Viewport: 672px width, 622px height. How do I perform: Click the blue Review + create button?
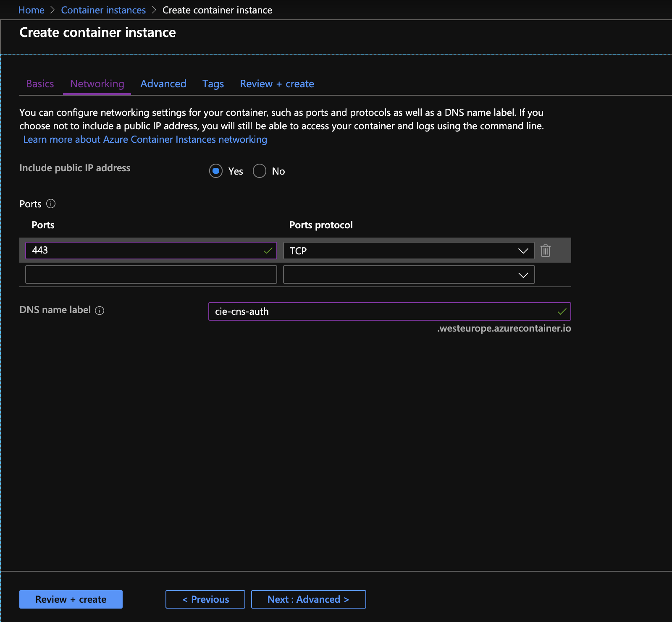[x=71, y=599]
